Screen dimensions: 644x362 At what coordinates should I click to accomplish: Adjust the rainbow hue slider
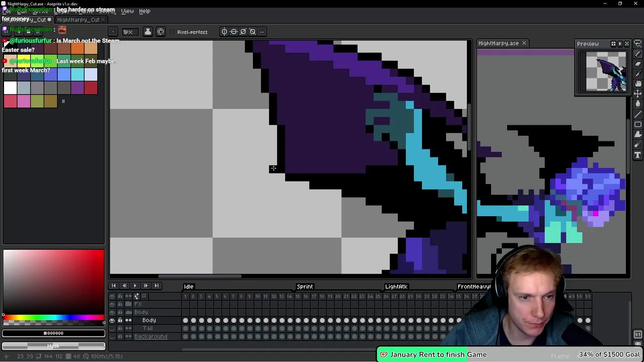[x=53, y=317]
